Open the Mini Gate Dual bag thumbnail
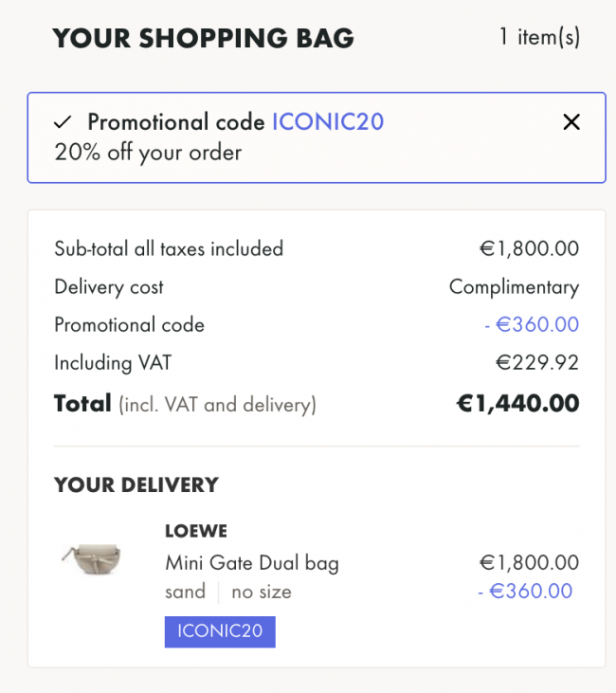 tap(92, 559)
